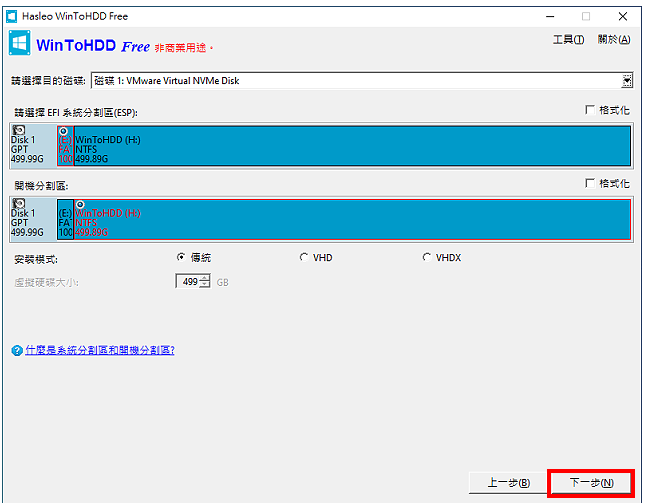Open the 工具(T) menu
657x503 pixels.
click(569, 39)
